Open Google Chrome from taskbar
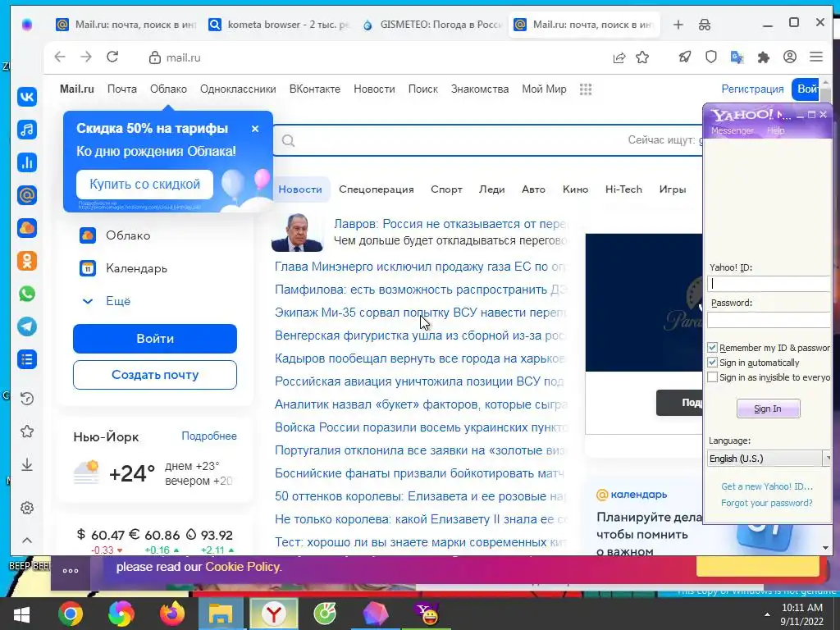The image size is (840, 630). [71, 614]
